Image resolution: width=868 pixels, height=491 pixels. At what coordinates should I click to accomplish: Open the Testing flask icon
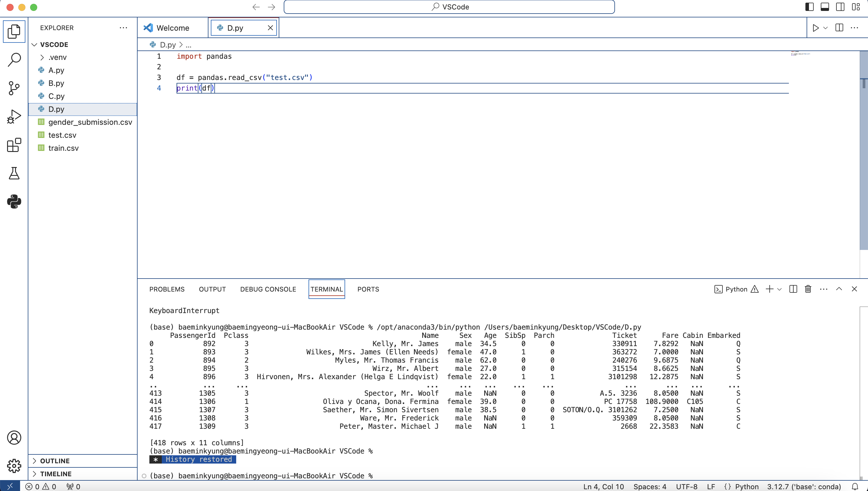tap(14, 173)
